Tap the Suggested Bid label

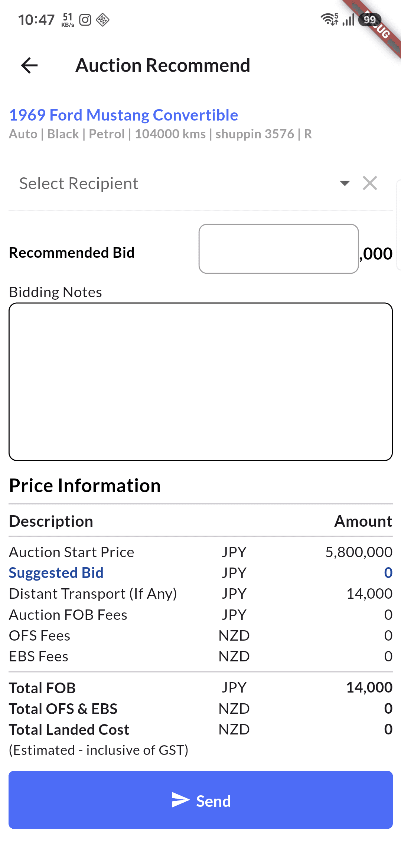tap(56, 573)
